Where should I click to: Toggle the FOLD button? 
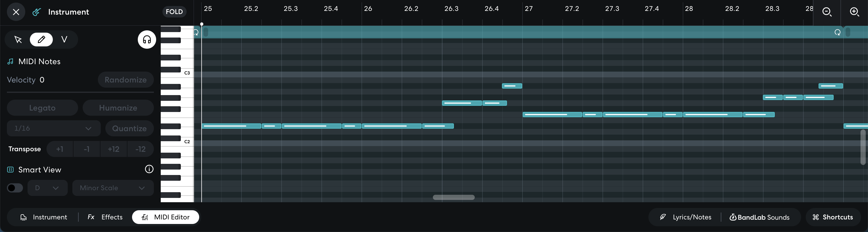[x=174, y=12]
